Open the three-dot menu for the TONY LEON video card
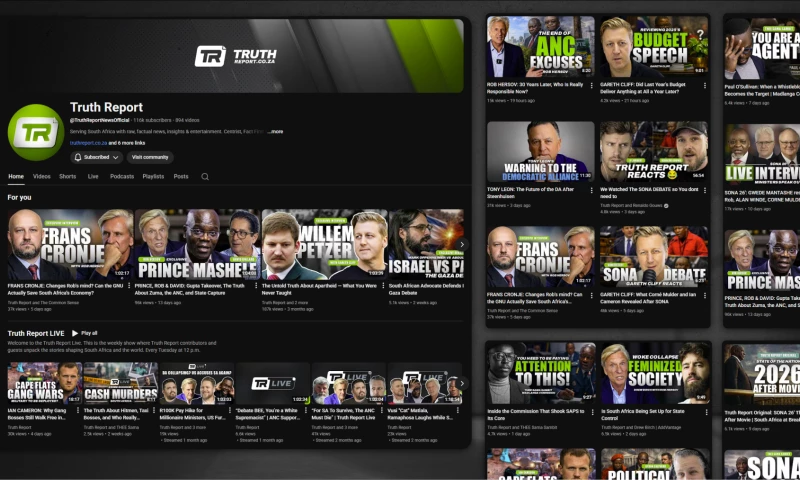Screen dimensions: 800x480 click(591, 190)
